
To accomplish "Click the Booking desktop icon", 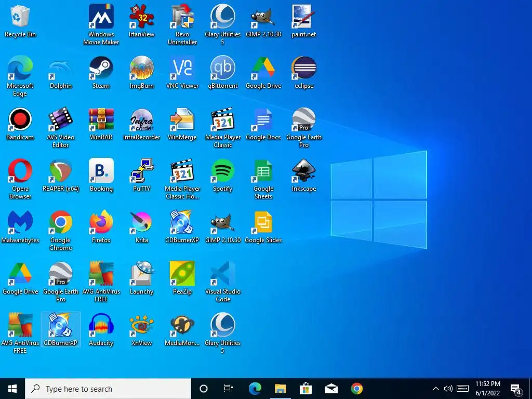I will (x=101, y=176).
